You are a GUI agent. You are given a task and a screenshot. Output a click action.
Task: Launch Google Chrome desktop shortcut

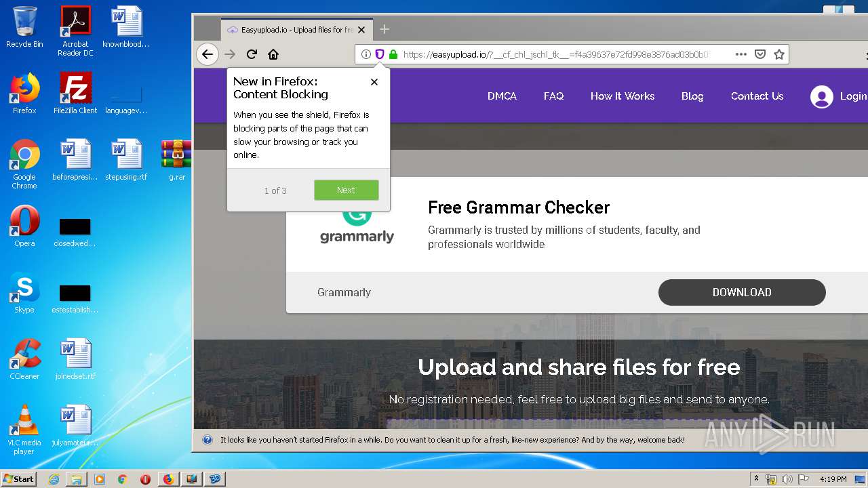(x=24, y=165)
